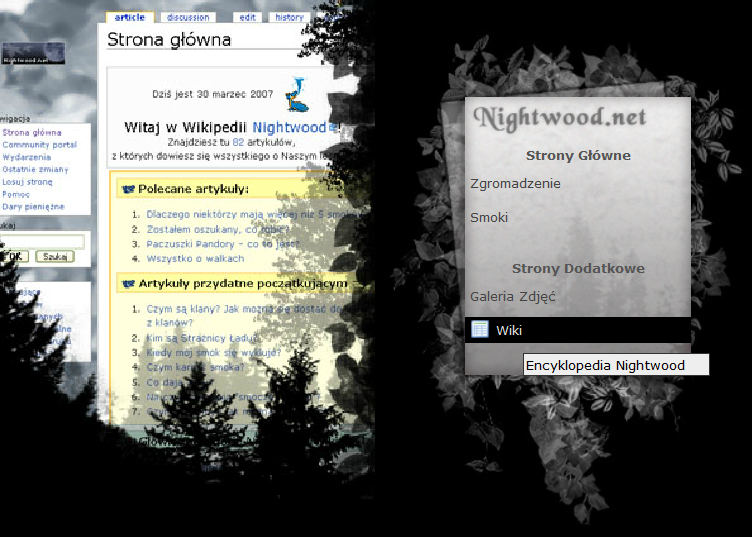
Task: Open 'Paczuszki Pandory – co to jest?' article
Action: (x=223, y=244)
